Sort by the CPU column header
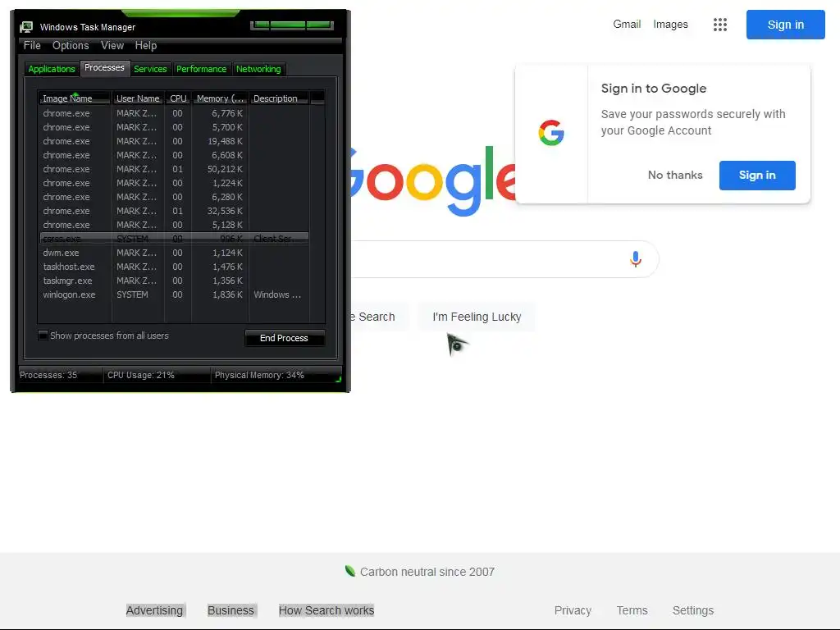This screenshot has height=630, width=840. [178, 98]
